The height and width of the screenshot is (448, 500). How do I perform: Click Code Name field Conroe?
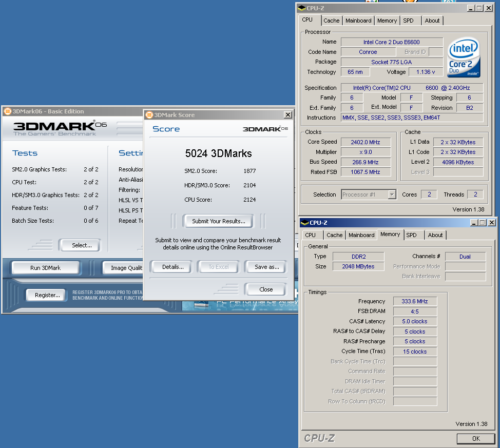pos(368,52)
